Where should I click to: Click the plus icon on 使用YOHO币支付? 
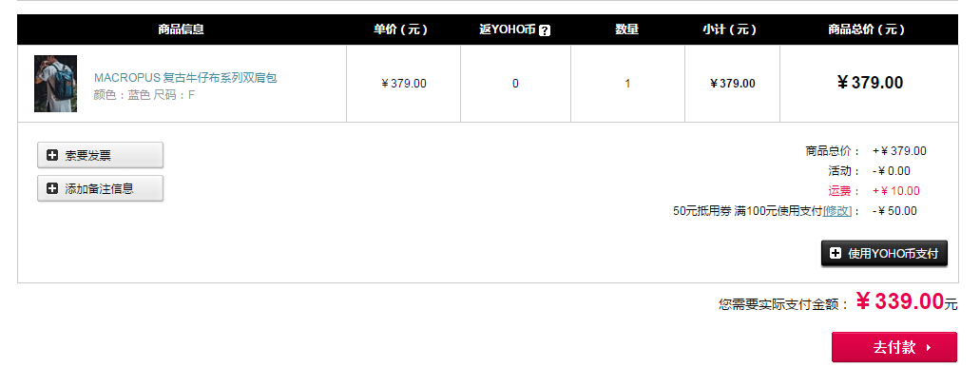coord(835,253)
